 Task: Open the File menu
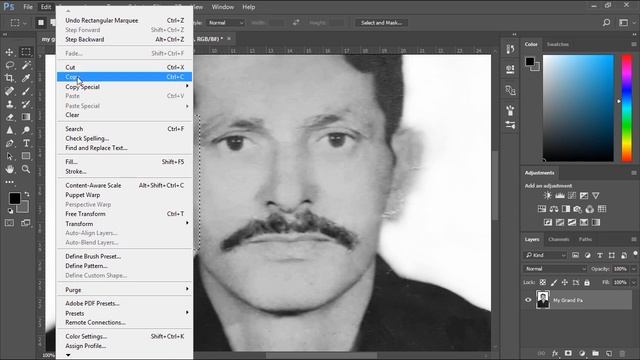[x=28, y=7]
